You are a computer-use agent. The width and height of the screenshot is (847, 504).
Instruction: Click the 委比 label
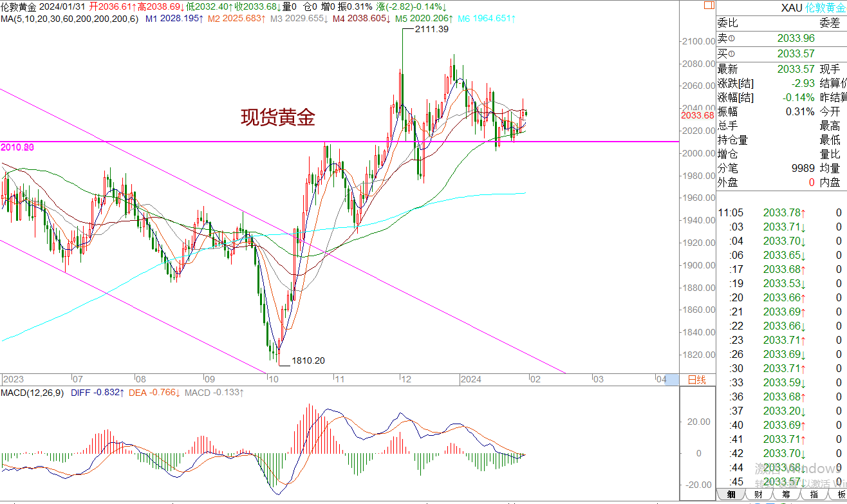[728, 23]
